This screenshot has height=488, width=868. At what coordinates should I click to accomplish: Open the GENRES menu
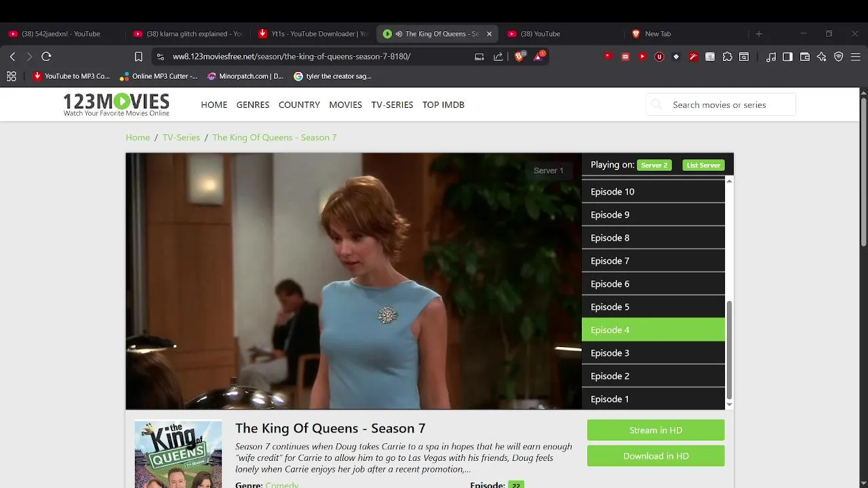(x=253, y=104)
